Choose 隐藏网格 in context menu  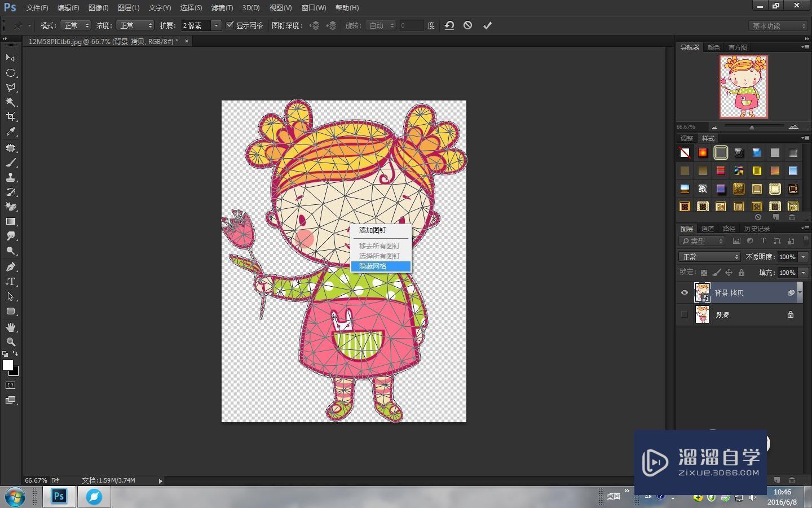coord(381,266)
